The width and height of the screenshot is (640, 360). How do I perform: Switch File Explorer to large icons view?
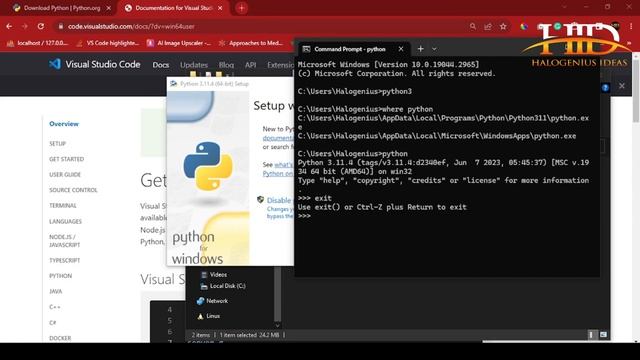[x=603, y=335]
